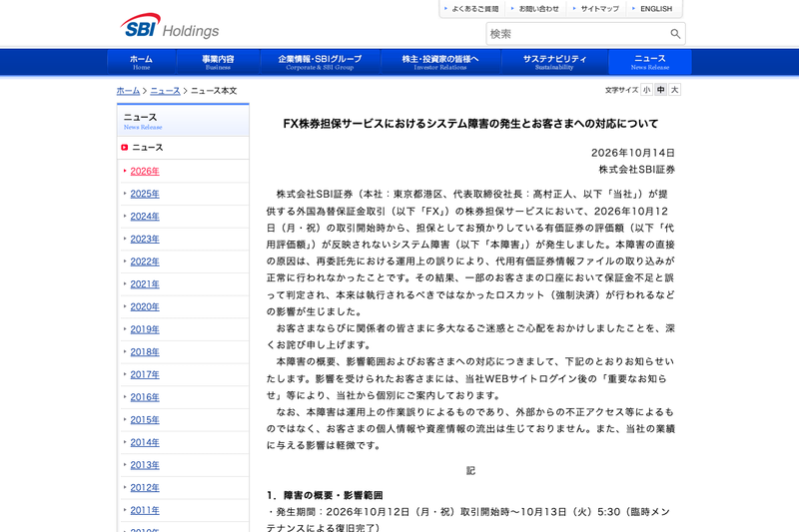Open 2025年 news archive
The width and height of the screenshot is (799, 532).
point(145,194)
